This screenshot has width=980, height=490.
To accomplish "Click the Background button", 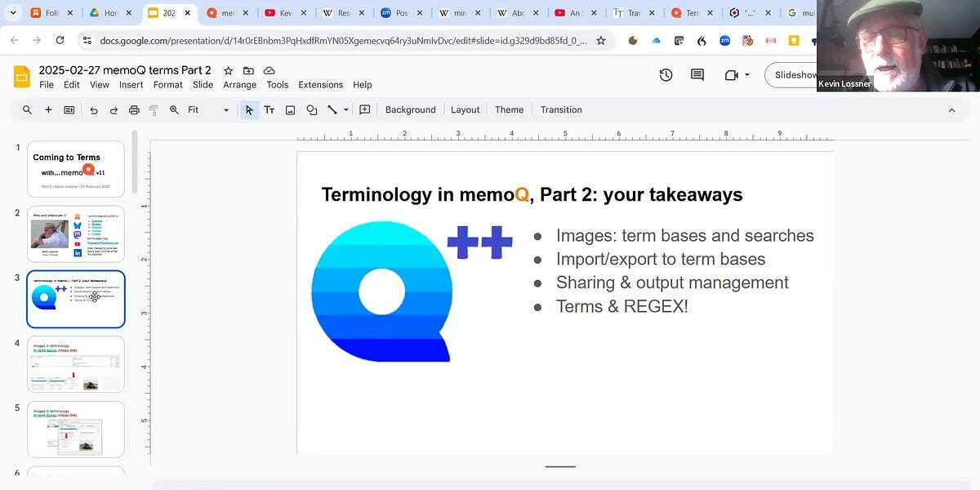I will point(411,109).
